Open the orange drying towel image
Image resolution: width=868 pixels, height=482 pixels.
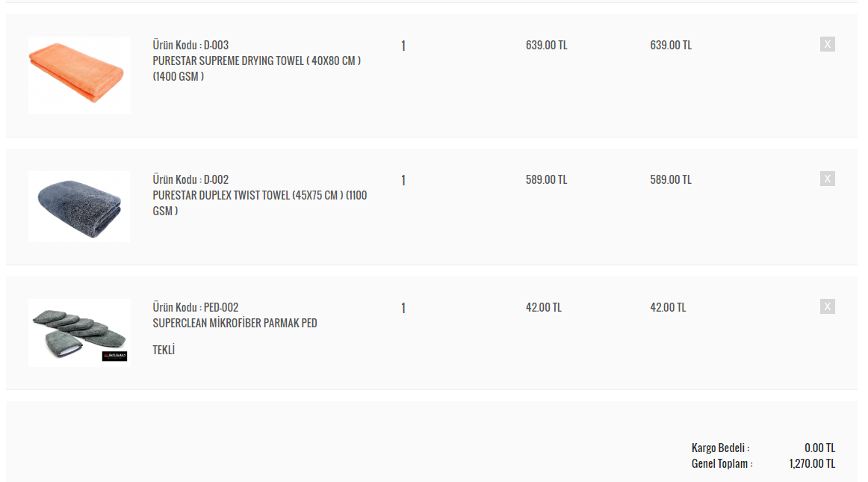tap(79, 75)
